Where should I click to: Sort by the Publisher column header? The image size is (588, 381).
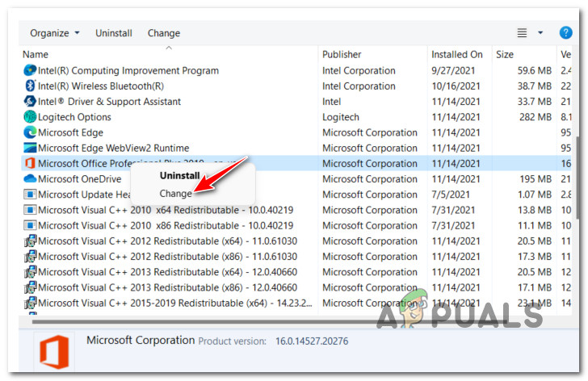(x=342, y=55)
